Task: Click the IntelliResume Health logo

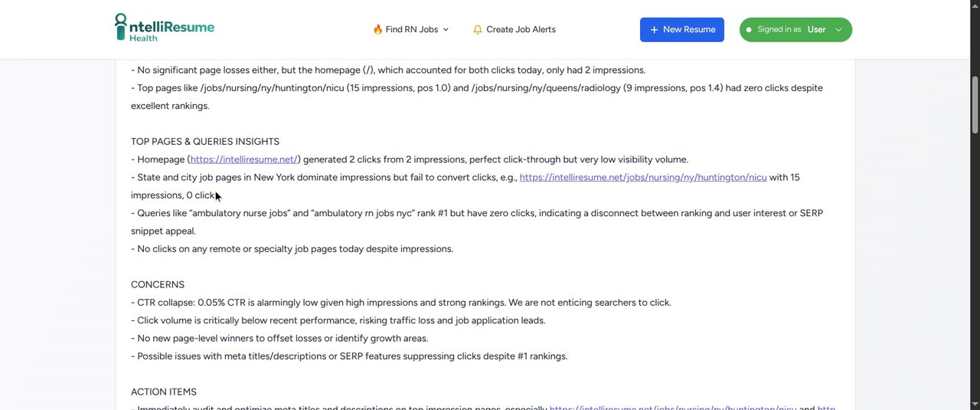Action: (165, 28)
